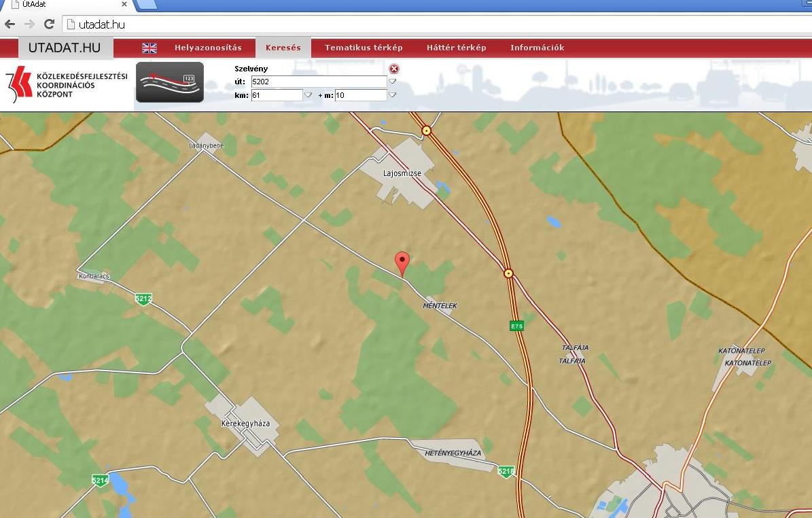Click the 5218 road shield marker
812x518 pixels.
coord(506,471)
